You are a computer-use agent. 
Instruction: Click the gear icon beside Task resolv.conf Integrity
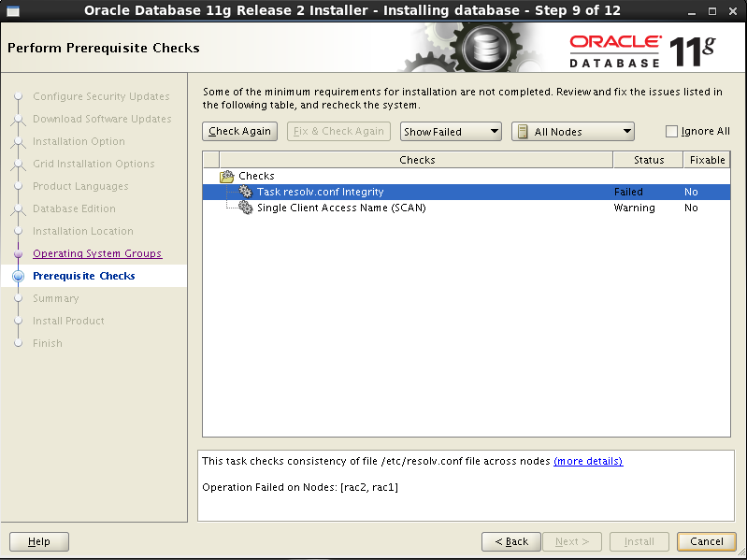[245, 192]
